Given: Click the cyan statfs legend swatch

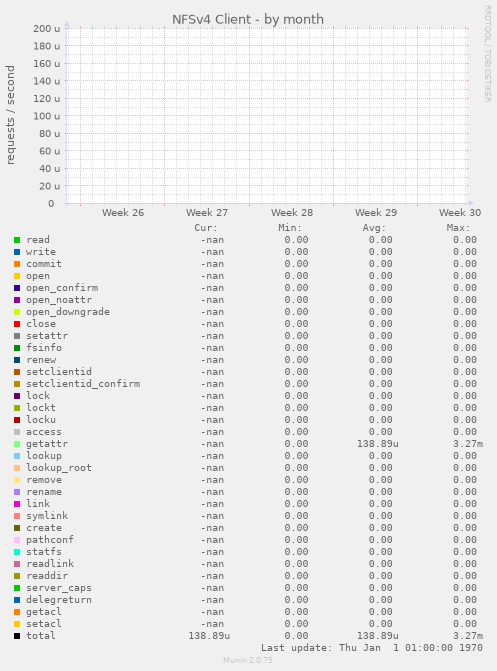Looking at the screenshot, I should coord(17,552).
